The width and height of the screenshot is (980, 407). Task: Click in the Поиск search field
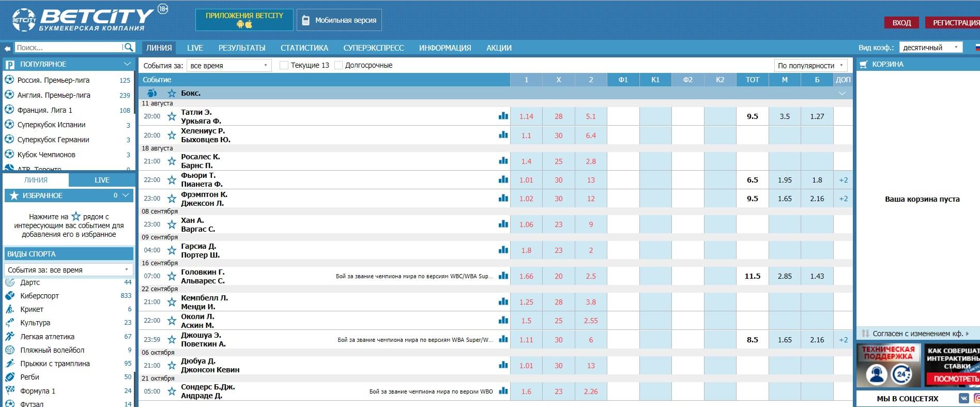point(68,48)
